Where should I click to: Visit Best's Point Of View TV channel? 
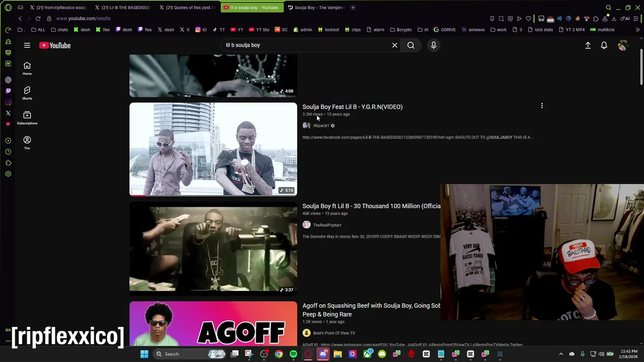(334, 333)
